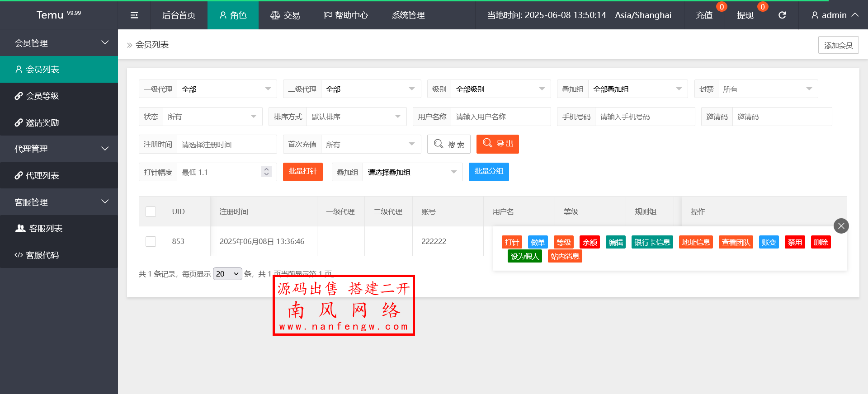Click the 添加会员 button

tap(838, 45)
